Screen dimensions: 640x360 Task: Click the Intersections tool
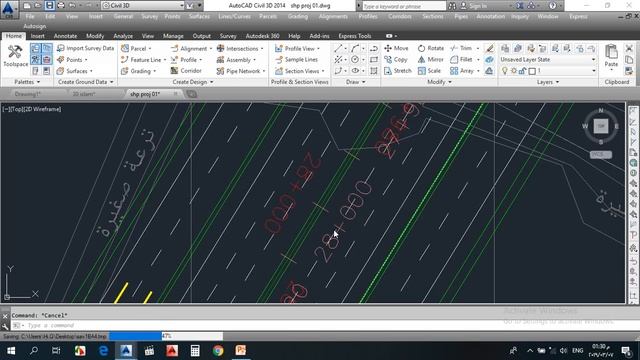pos(240,49)
